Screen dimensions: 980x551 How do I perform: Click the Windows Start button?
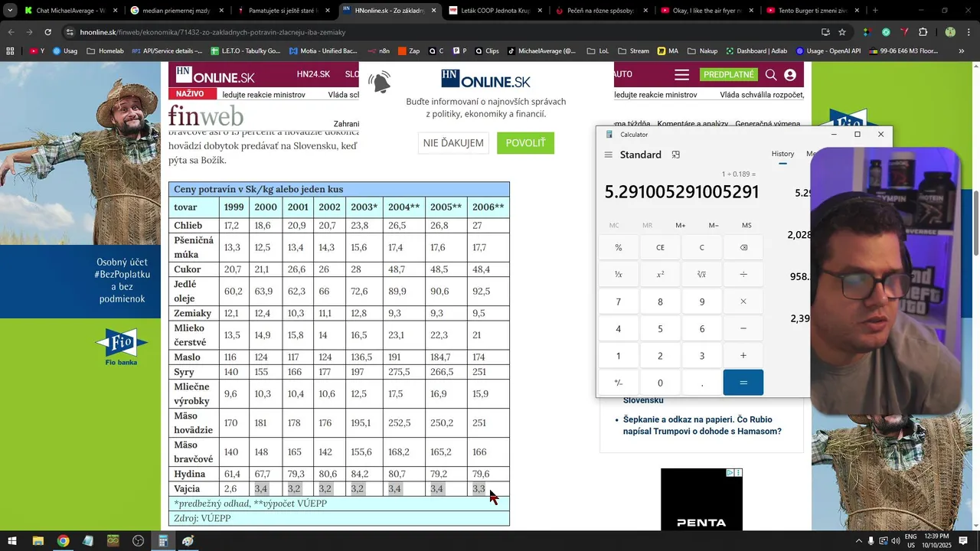(12, 541)
